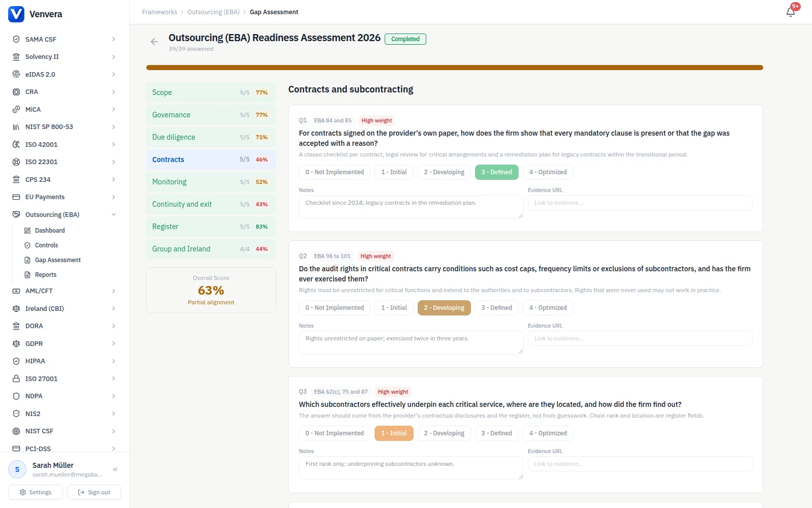Select 2 - Developing for Q3
Image resolution: width=812 pixels, height=508 pixels.
point(444,433)
